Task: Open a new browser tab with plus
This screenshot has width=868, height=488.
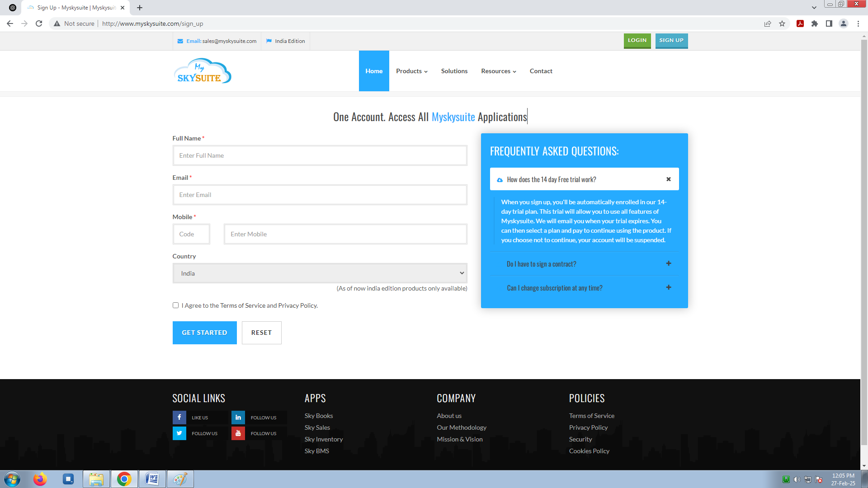Action: pyautogui.click(x=140, y=8)
